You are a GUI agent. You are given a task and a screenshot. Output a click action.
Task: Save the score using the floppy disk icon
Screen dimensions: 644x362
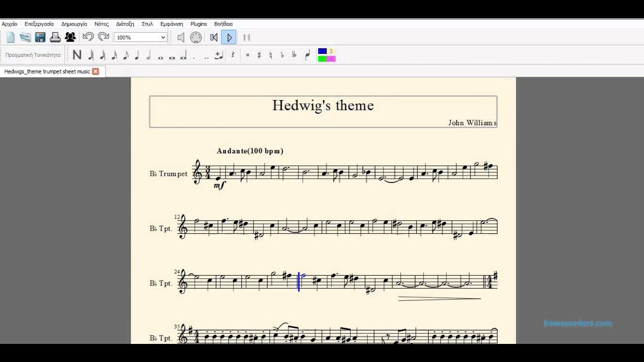pos(40,37)
